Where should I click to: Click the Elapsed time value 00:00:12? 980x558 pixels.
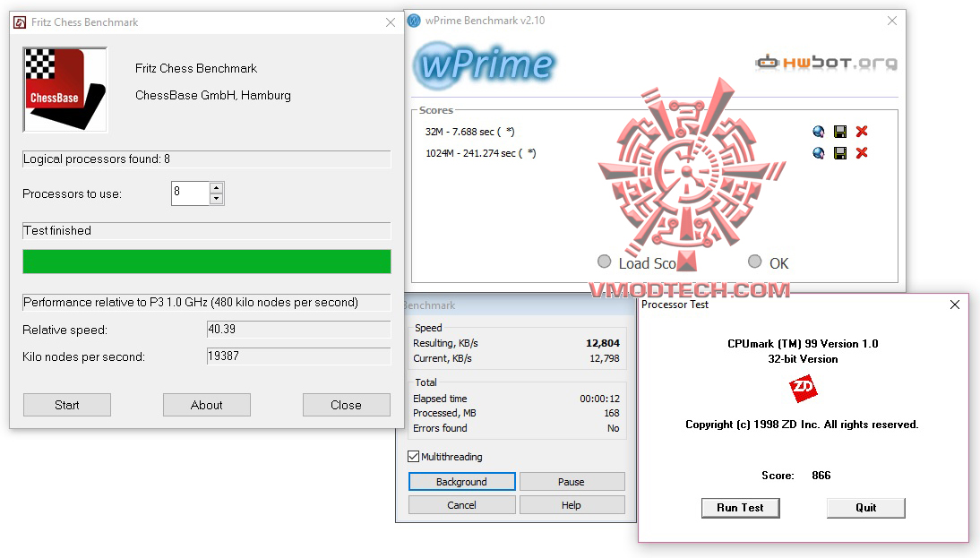click(x=599, y=399)
